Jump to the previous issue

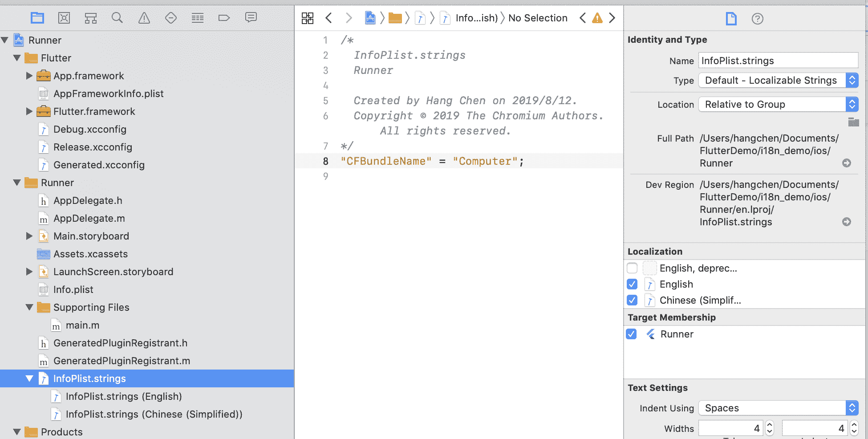(x=583, y=18)
